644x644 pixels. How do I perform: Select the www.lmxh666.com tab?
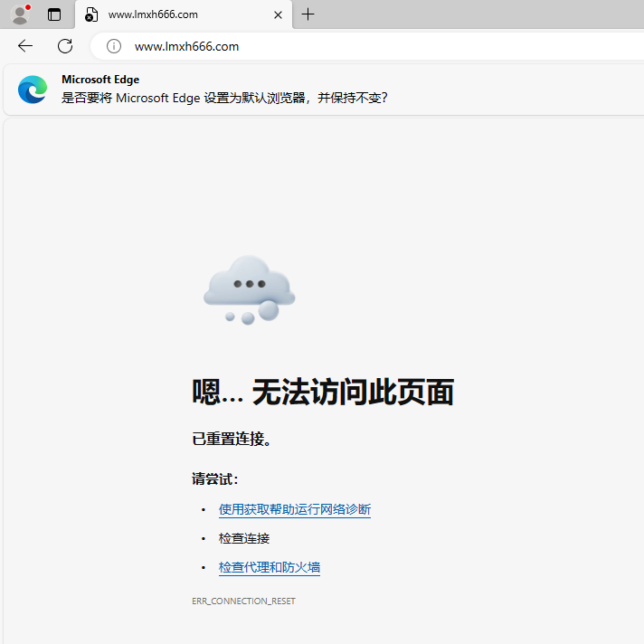pos(184,14)
